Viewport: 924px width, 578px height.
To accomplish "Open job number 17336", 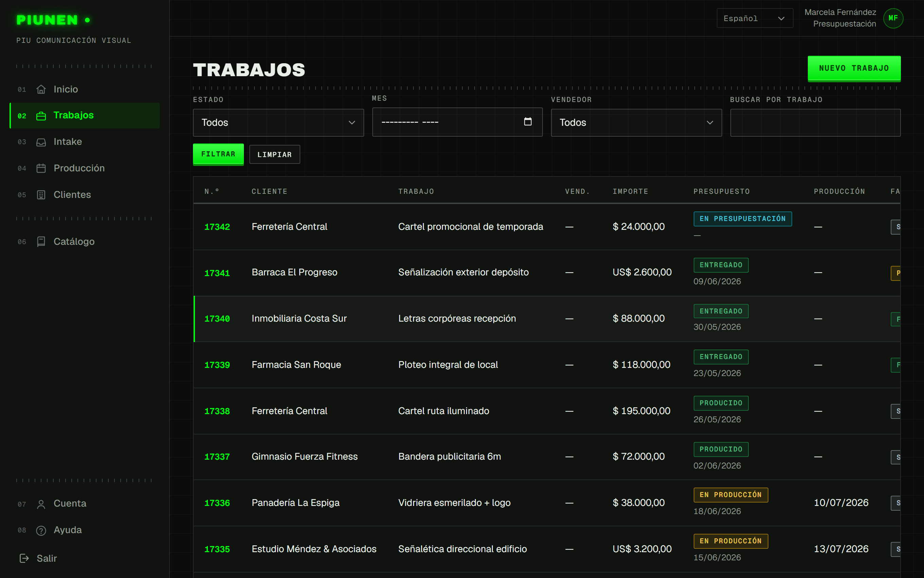I will [217, 503].
